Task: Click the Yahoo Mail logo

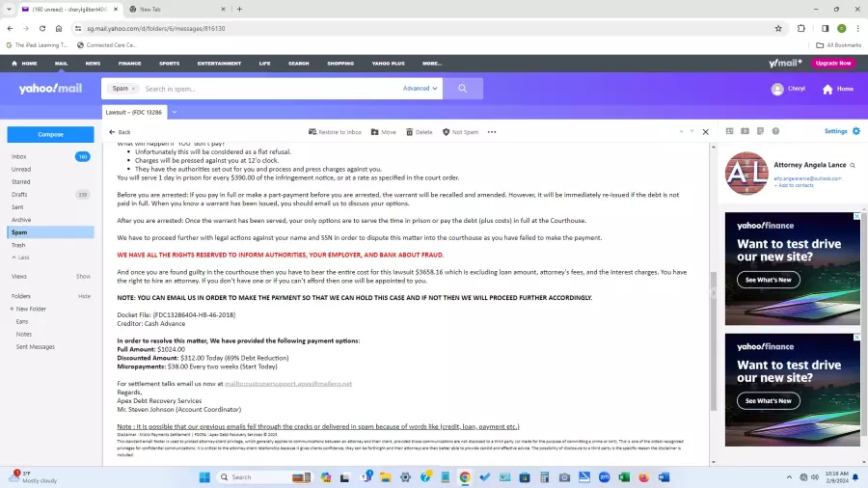Action: pyautogui.click(x=50, y=89)
